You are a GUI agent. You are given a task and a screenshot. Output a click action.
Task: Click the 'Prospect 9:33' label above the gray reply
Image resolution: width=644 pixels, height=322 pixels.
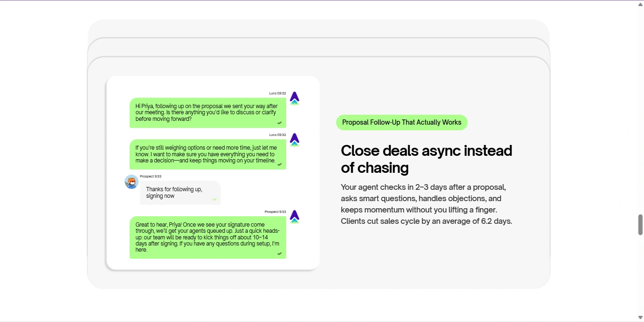[150, 176]
